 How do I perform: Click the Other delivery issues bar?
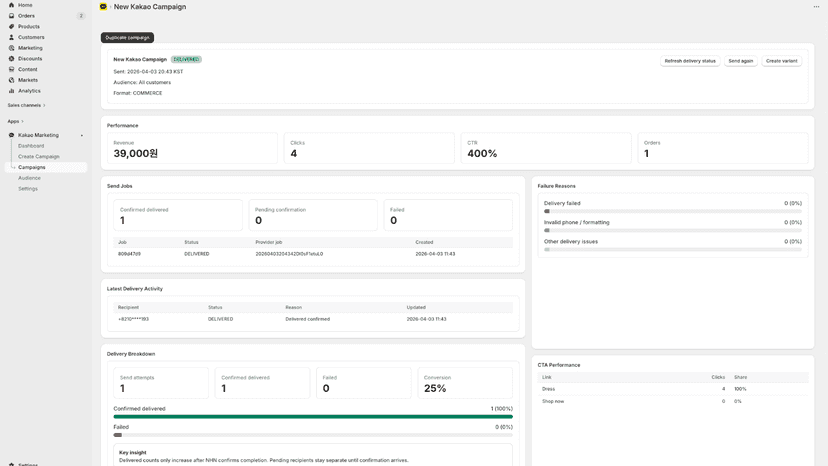(x=673, y=249)
